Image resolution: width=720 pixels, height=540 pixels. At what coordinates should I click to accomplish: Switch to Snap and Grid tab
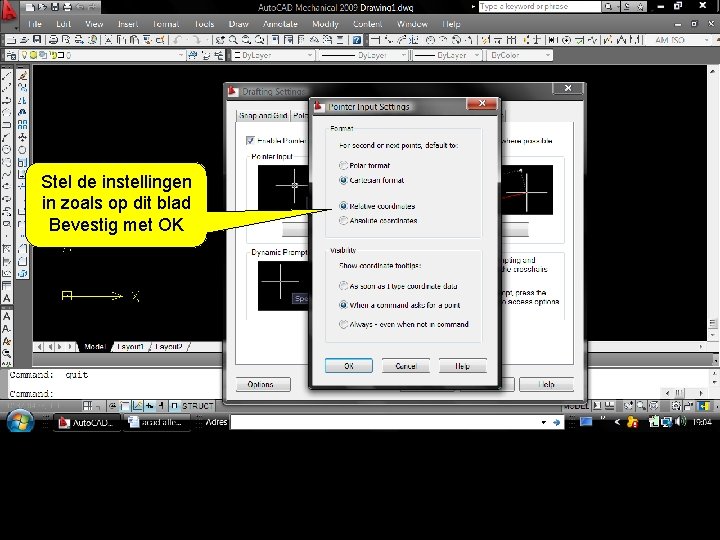click(263, 116)
